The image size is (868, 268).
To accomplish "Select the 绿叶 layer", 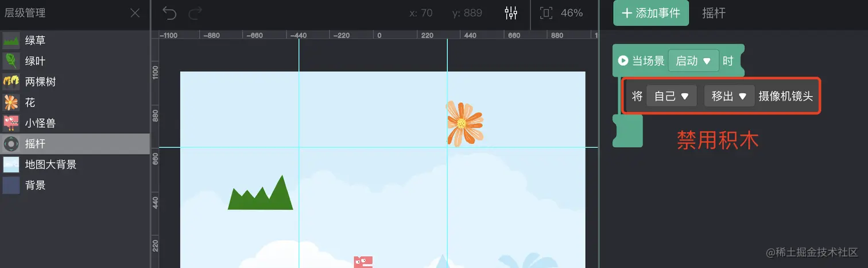I will (75, 61).
